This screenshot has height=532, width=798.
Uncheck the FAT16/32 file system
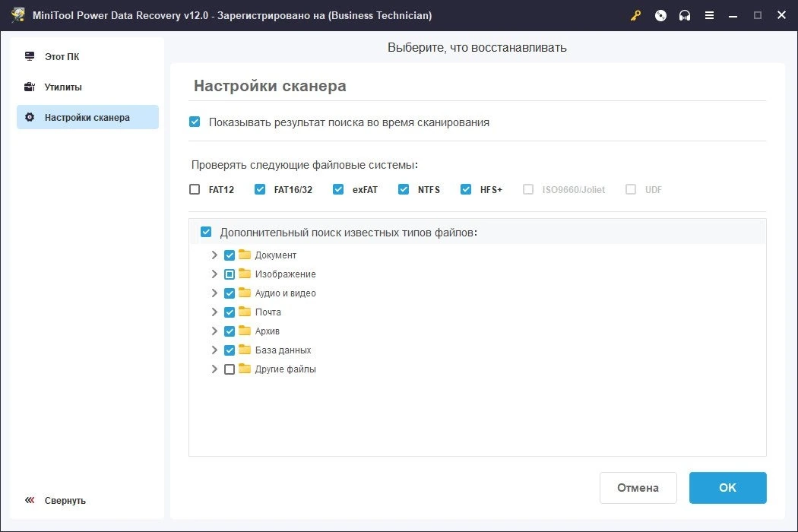[x=260, y=189]
